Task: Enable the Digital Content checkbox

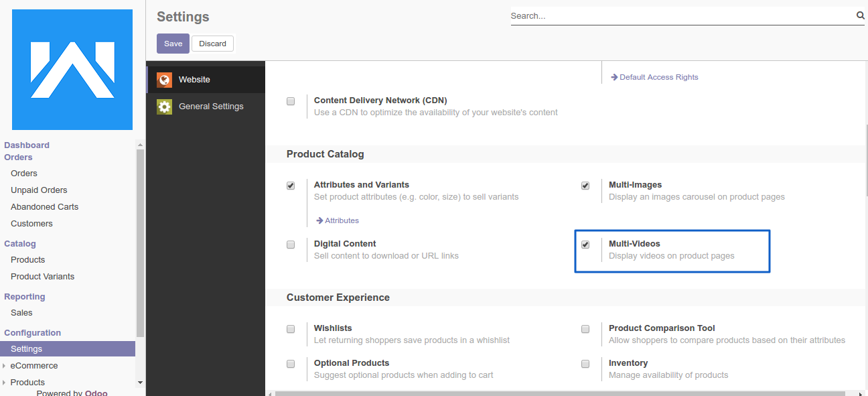Action: (291, 245)
